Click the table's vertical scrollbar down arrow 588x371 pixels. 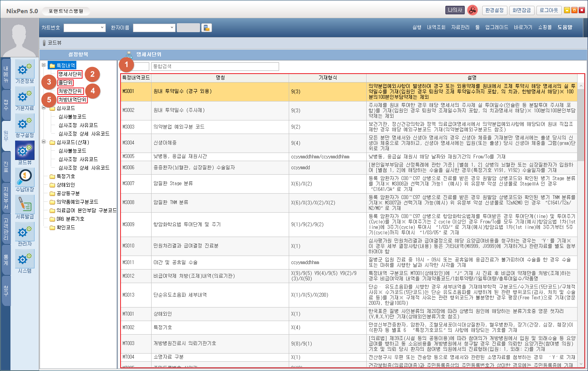coord(581,364)
